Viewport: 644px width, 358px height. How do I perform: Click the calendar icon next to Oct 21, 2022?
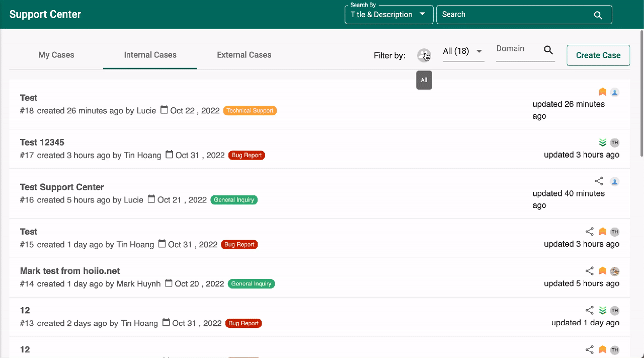151,199
